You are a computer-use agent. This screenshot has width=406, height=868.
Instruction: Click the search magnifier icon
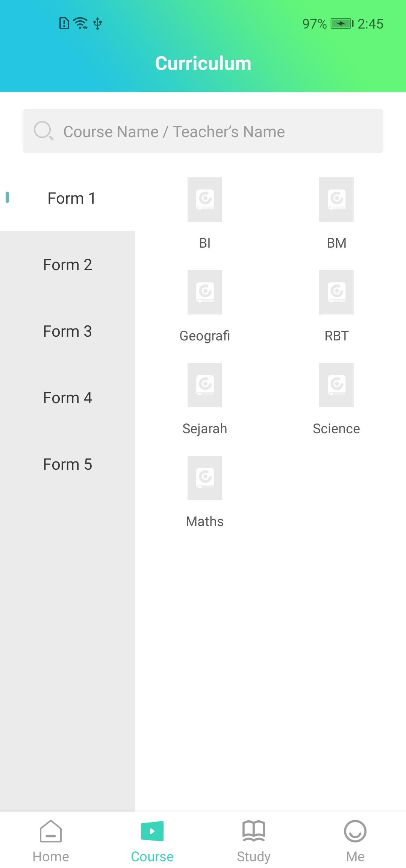(44, 131)
